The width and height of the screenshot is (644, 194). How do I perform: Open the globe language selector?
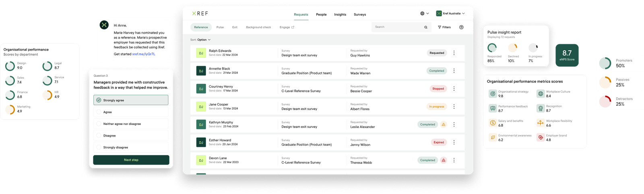(422, 13)
